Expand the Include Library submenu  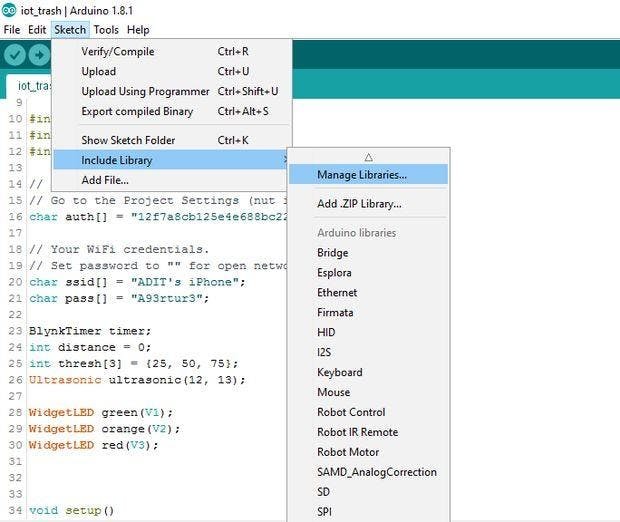click(x=172, y=160)
